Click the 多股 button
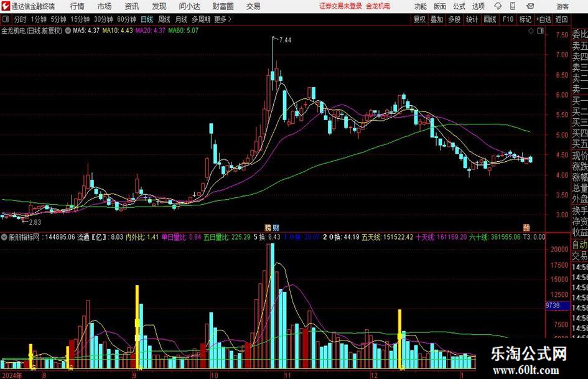 (454, 19)
